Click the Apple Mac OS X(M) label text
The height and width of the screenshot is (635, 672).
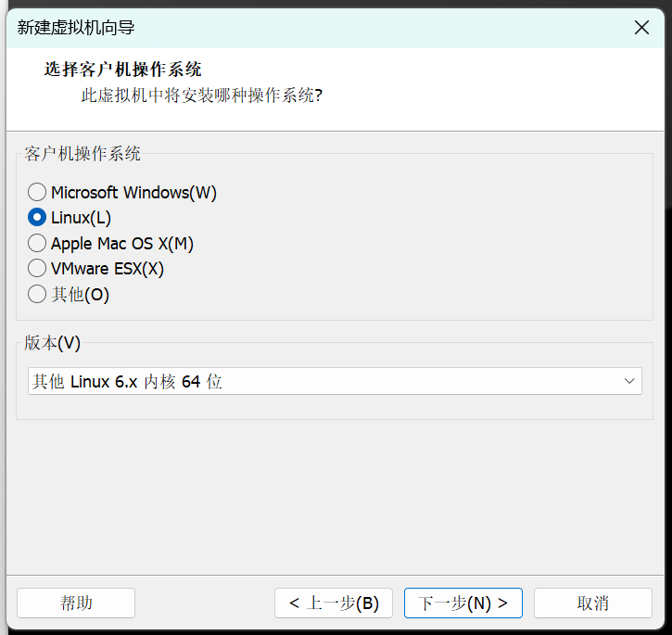pos(122,244)
